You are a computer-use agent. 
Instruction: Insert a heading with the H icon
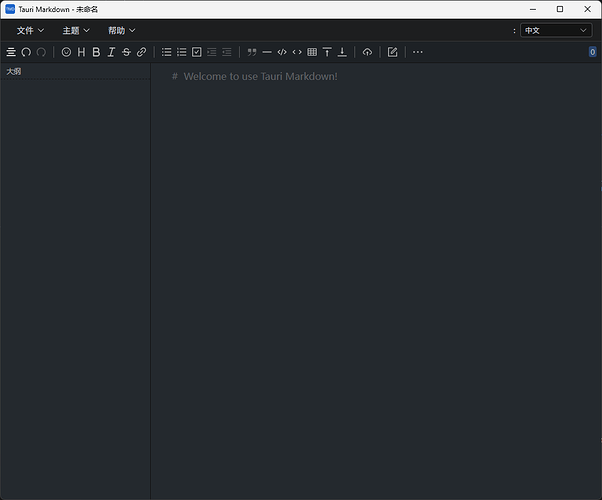tap(81, 52)
